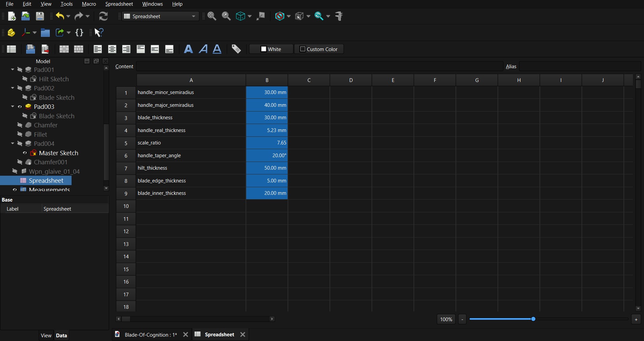Click the cell properties tag icon
Screen dimensions: 644x341
tap(237, 49)
